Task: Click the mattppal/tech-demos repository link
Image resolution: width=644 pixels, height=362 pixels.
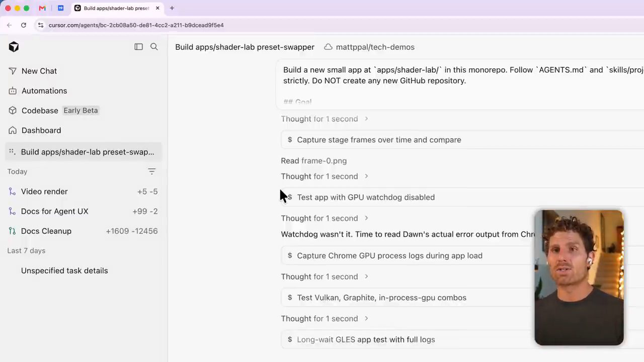Action: point(375,47)
